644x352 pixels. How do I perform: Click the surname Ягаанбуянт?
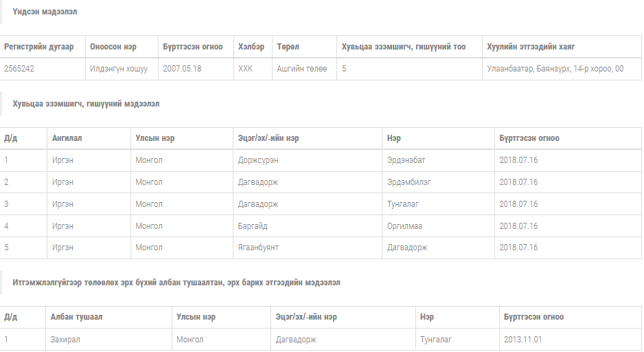click(x=258, y=247)
